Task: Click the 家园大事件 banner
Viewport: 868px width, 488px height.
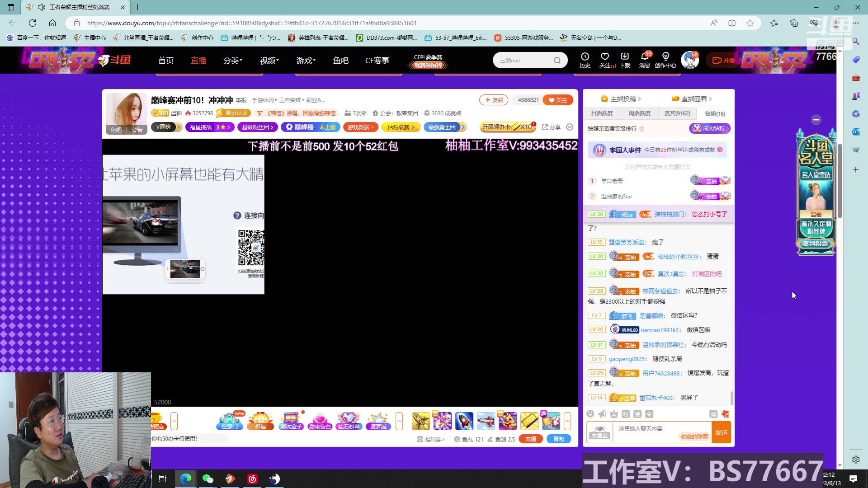Action: [x=657, y=150]
